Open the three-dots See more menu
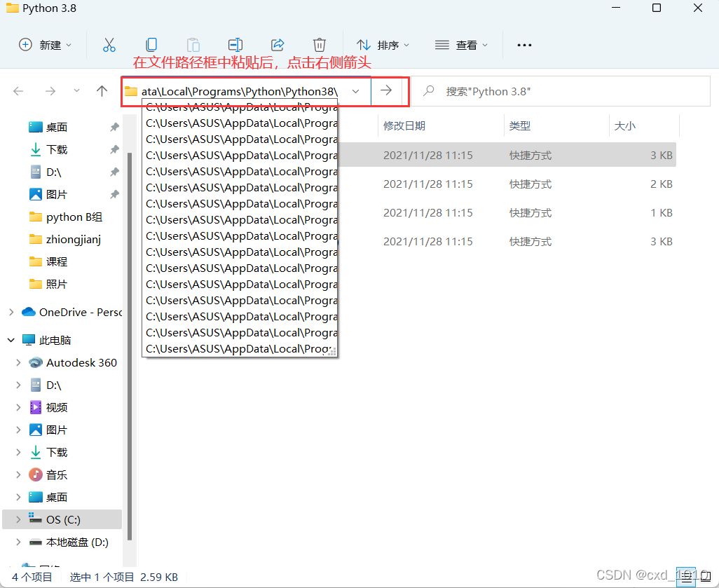 click(x=524, y=45)
